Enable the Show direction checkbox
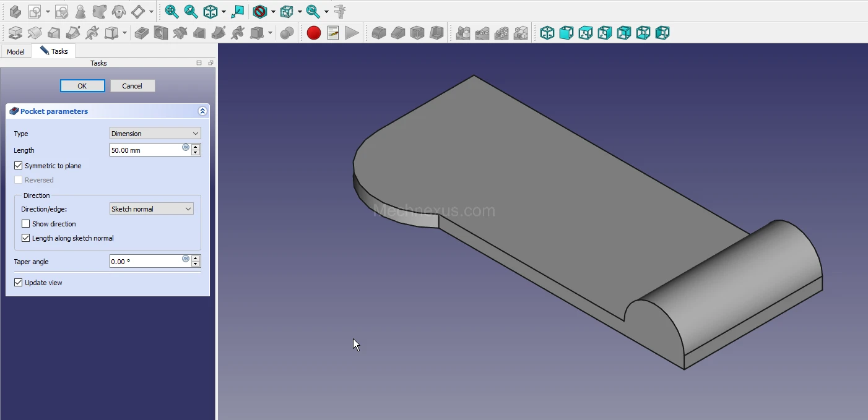This screenshot has height=420, width=868. click(x=26, y=224)
